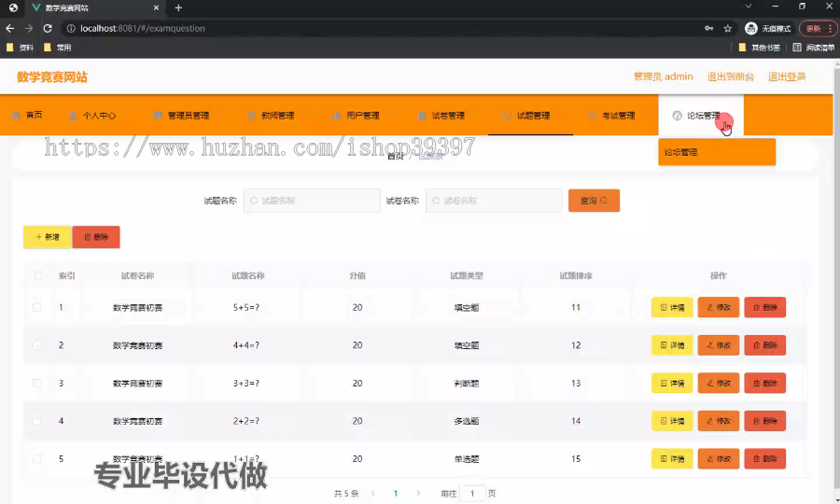840x504 pixels.
Task: Open the saved password key icon
Action: pos(708,28)
